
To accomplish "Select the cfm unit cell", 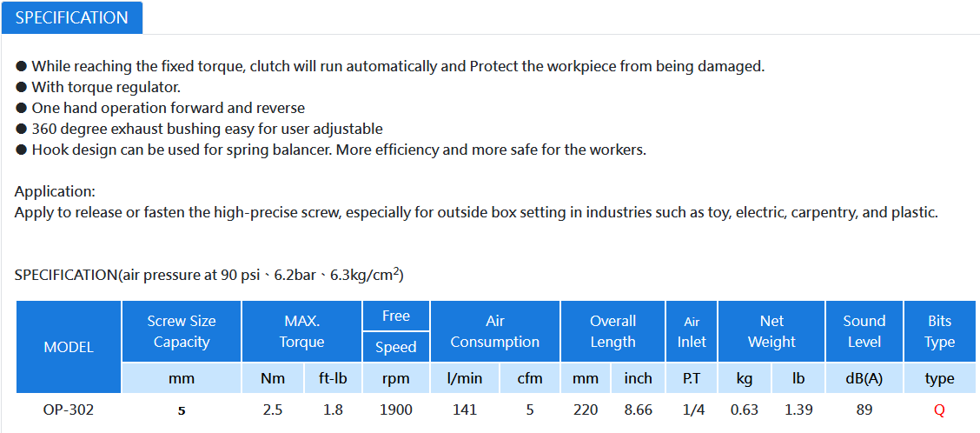I will click(x=529, y=378).
